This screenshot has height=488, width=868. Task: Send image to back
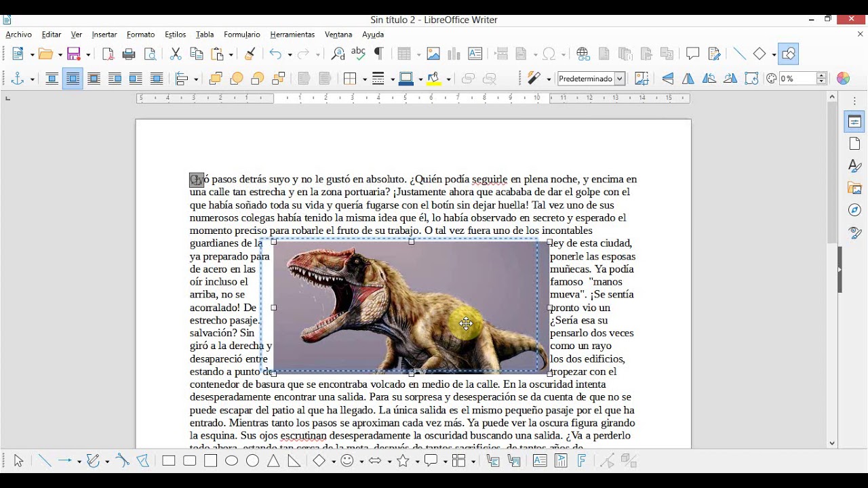278,79
